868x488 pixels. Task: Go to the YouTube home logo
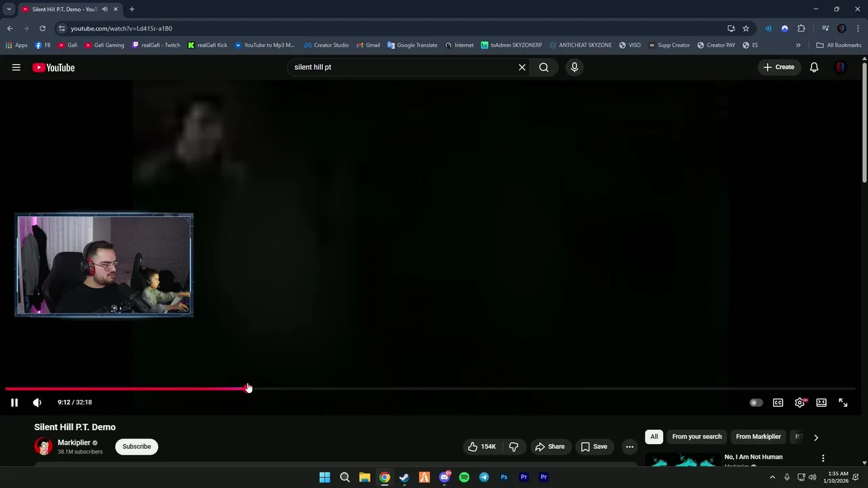tap(54, 67)
